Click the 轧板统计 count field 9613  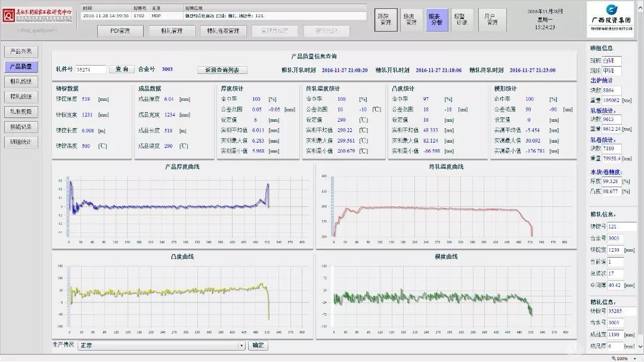point(612,119)
